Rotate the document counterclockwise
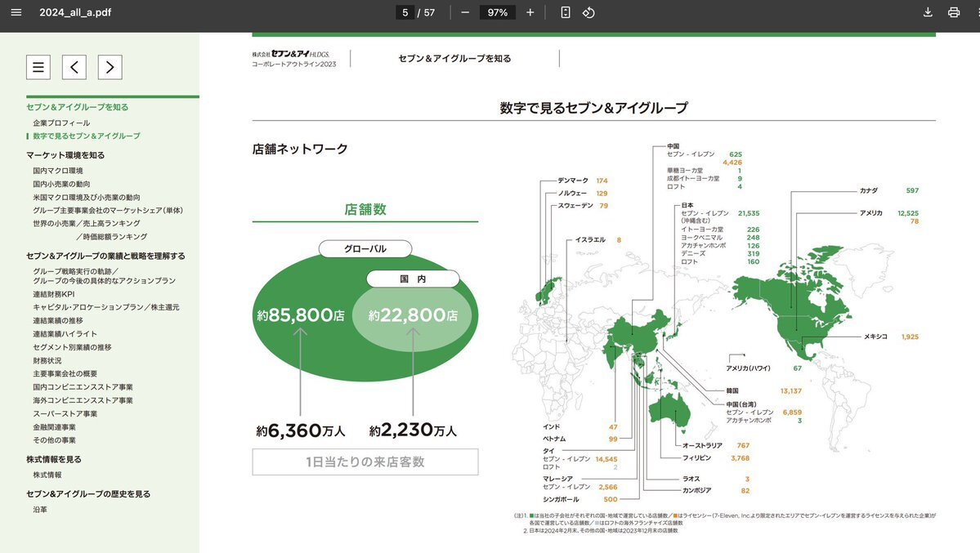The width and height of the screenshot is (980, 553). (588, 12)
